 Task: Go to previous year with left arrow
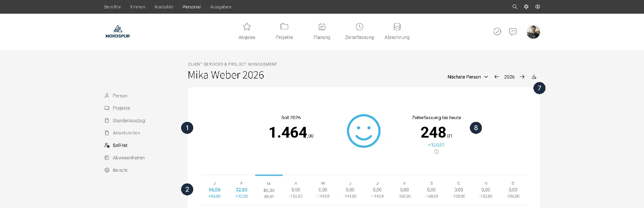click(x=497, y=77)
